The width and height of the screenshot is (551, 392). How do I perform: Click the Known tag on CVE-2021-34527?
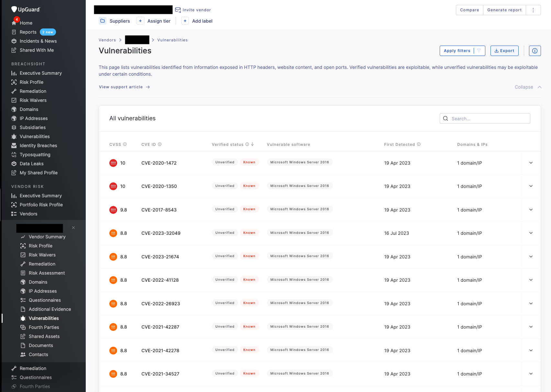coord(249,373)
